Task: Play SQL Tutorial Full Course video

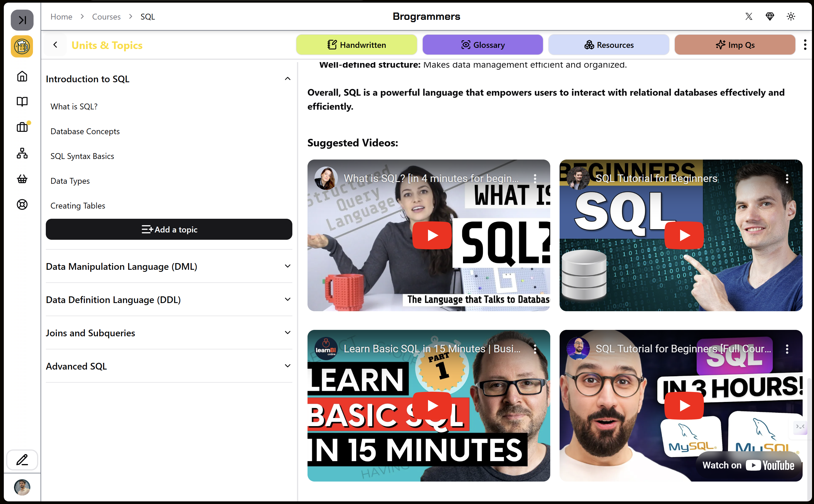Action: [684, 406]
